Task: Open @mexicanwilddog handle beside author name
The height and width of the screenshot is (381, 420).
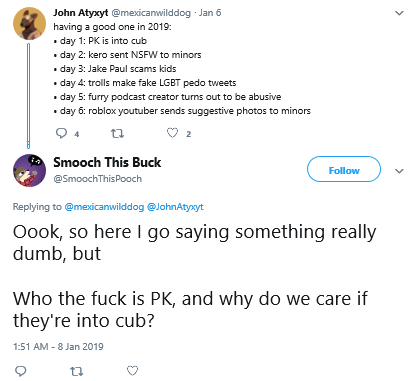Action: [x=151, y=13]
